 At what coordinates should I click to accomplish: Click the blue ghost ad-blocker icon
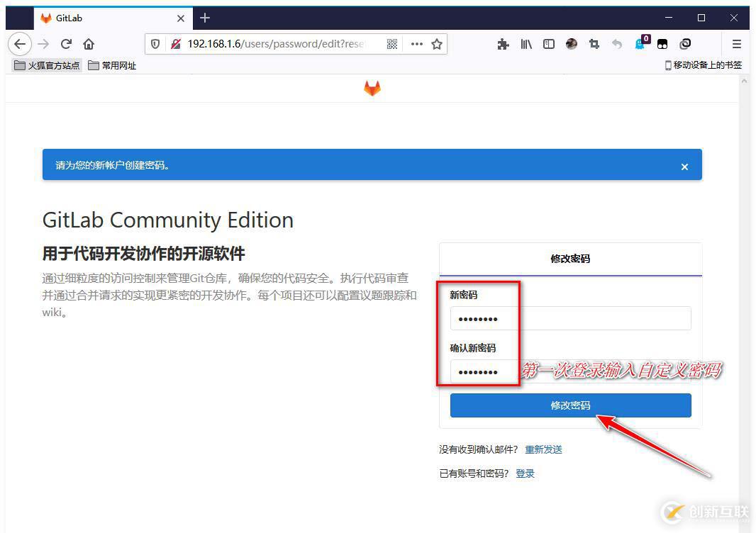tap(640, 45)
